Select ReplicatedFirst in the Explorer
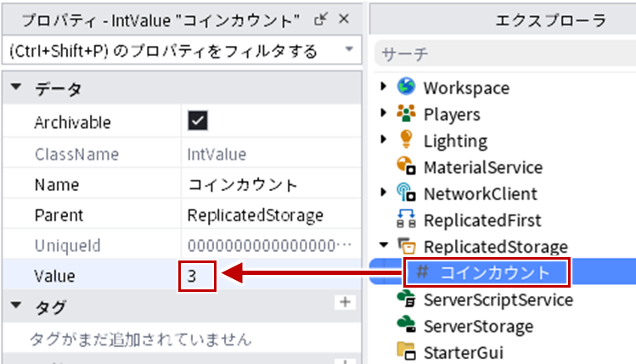This screenshot has height=364, width=636. 482,221
